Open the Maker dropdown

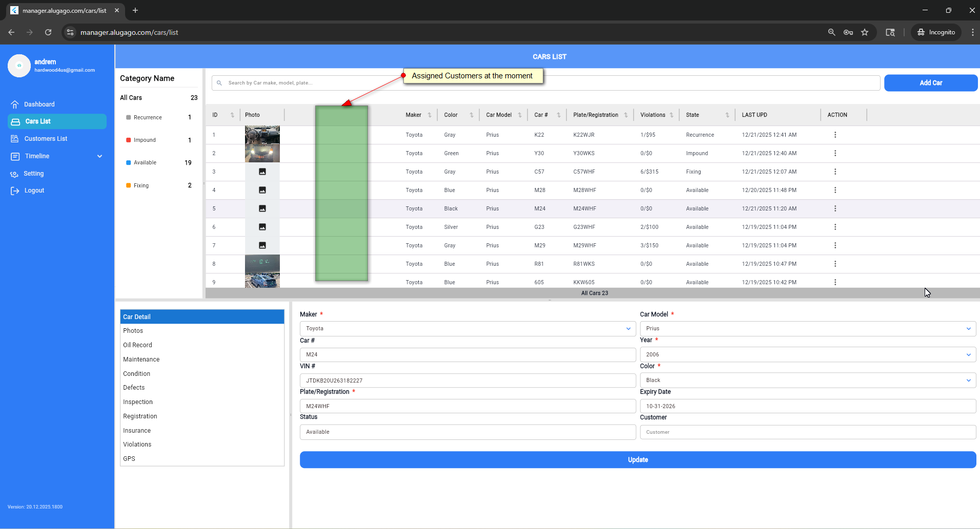coord(628,329)
